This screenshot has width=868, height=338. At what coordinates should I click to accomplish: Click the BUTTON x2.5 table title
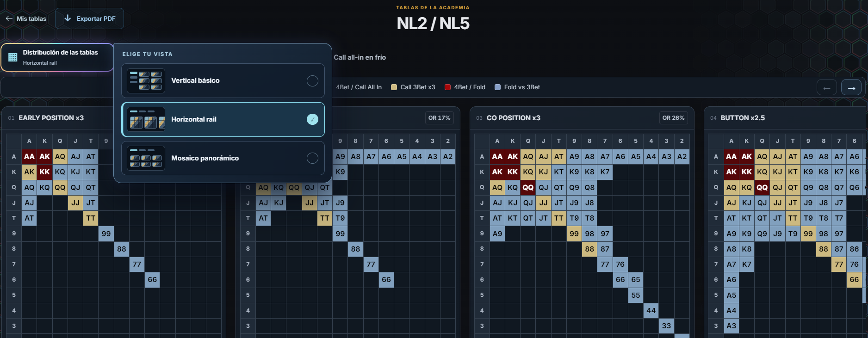click(x=743, y=118)
